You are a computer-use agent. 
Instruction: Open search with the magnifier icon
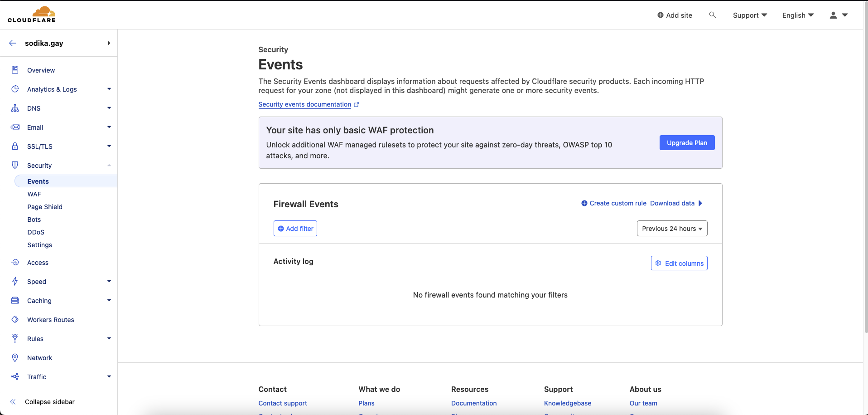(x=712, y=15)
